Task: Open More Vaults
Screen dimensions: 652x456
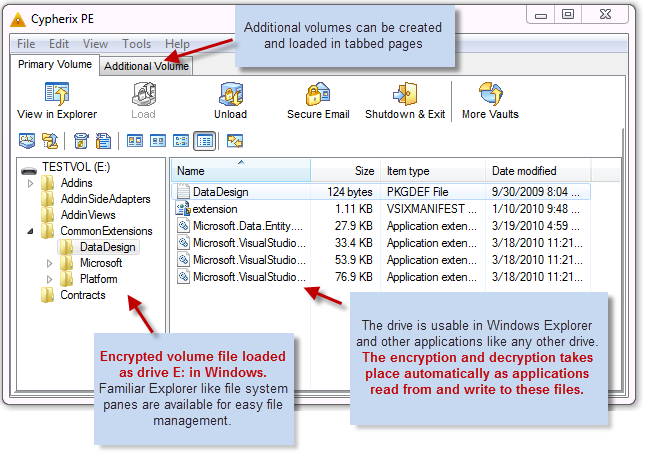Action: [490, 93]
